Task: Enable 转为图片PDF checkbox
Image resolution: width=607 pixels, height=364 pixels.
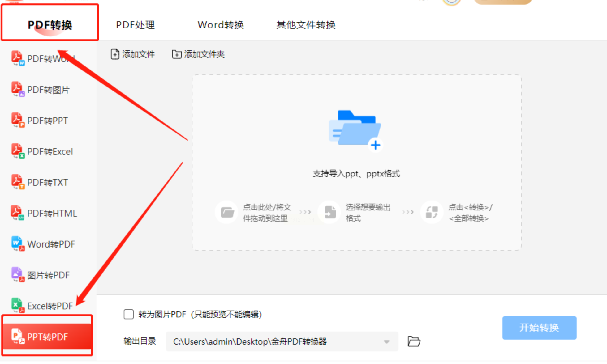Action: (x=129, y=314)
